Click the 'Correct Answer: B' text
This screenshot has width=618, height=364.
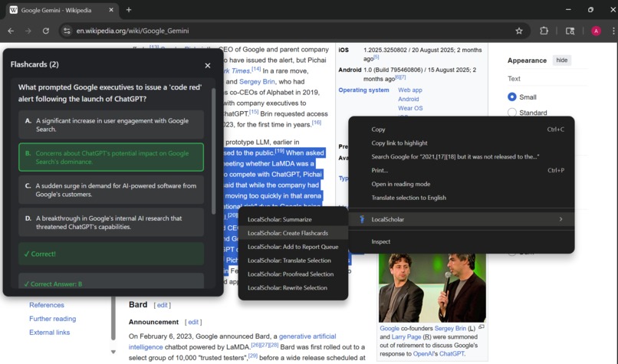(x=53, y=284)
